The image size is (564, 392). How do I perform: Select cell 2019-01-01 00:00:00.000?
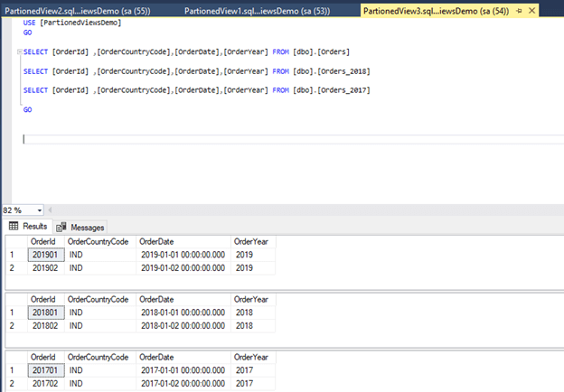183,255
